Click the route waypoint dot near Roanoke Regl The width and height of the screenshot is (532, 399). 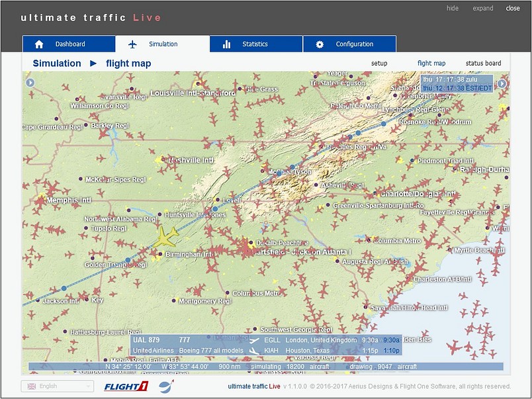pos(384,124)
